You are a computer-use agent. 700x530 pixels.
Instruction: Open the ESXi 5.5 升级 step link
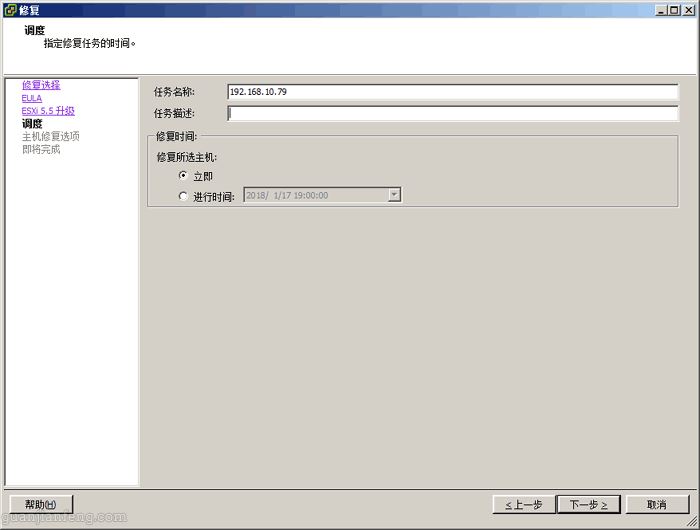(x=48, y=111)
